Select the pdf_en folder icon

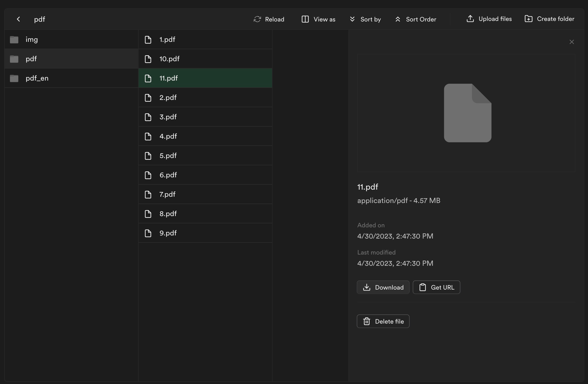click(14, 78)
